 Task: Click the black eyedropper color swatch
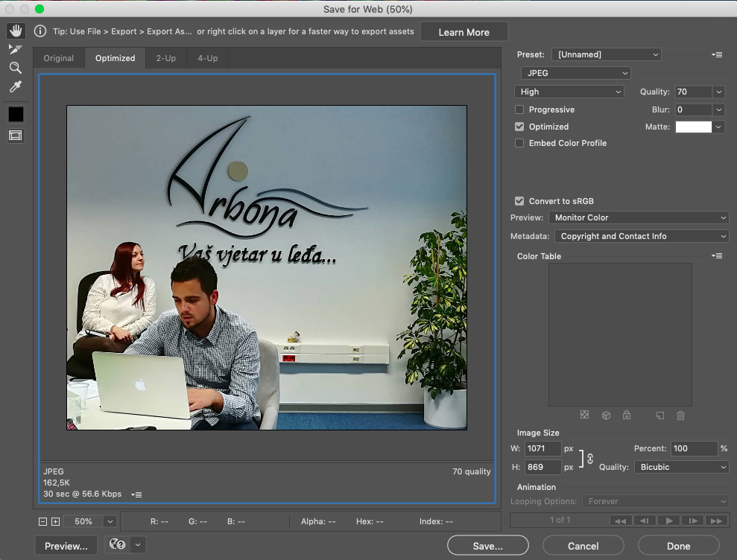(16, 114)
